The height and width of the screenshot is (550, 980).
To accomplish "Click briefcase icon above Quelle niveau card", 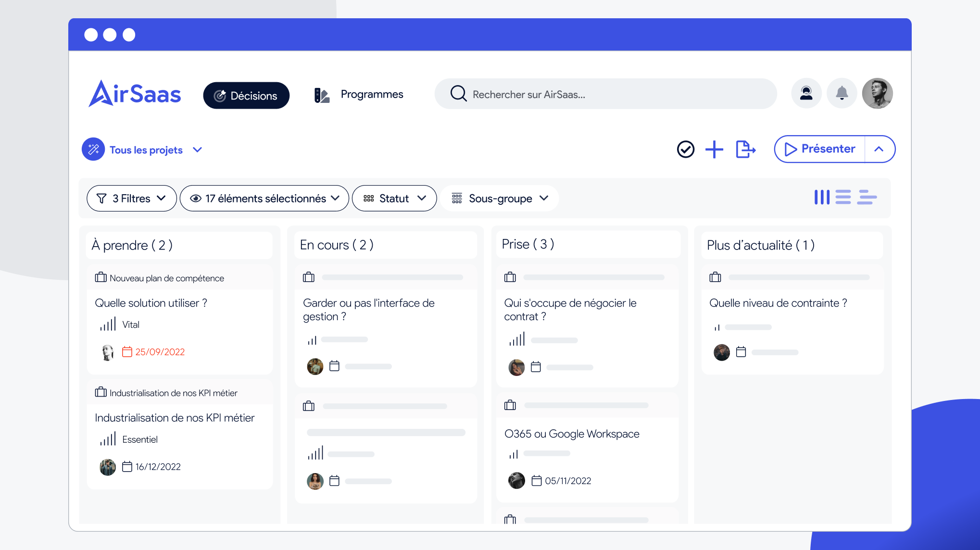I will [715, 277].
